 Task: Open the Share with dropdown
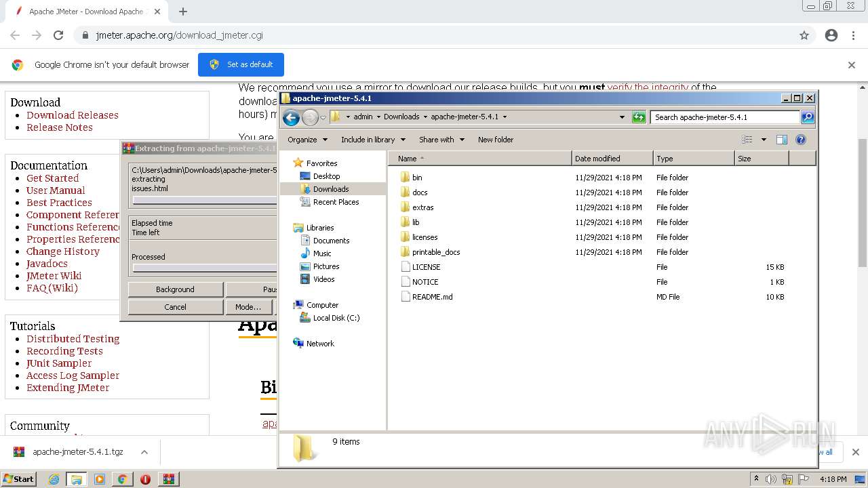pyautogui.click(x=441, y=140)
